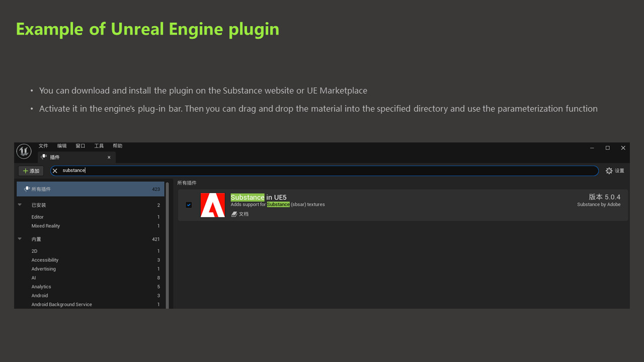
Task: Open the 文件 menu
Action: (44, 146)
